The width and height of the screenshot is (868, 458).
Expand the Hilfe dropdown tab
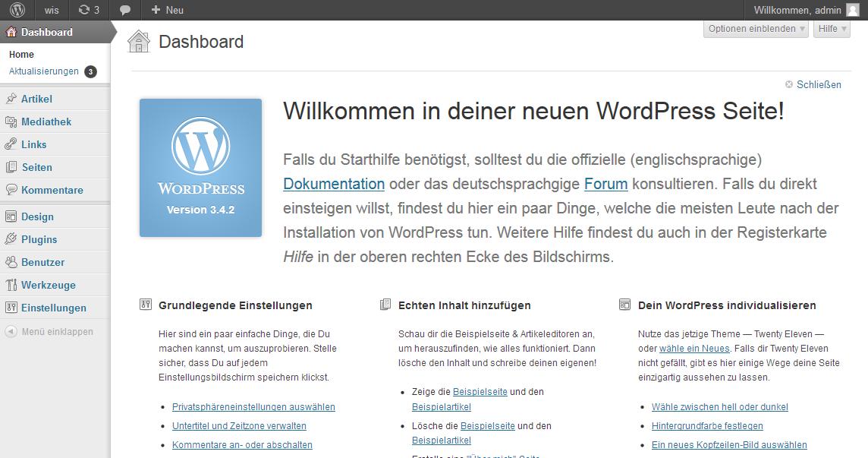[x=832, y=29]
